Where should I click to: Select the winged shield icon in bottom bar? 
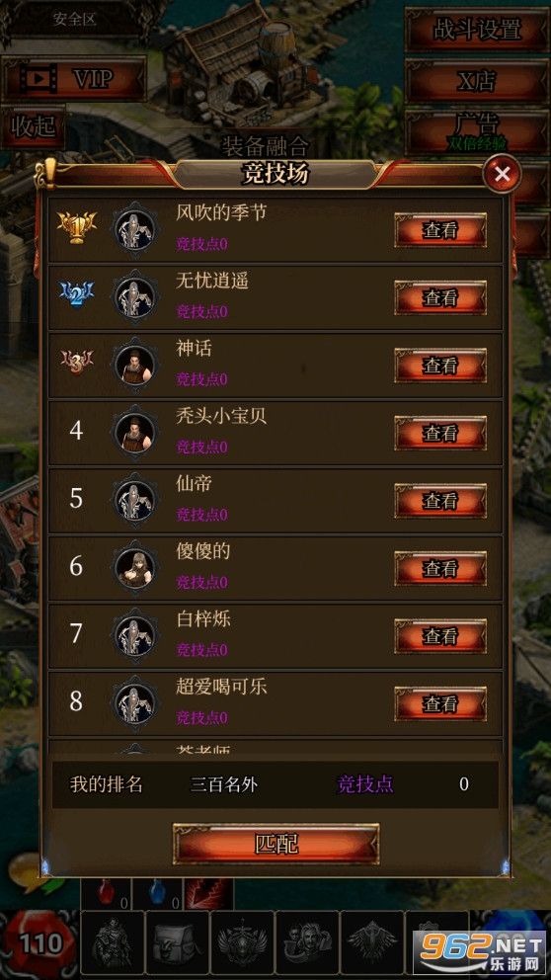tap(242, 943)
